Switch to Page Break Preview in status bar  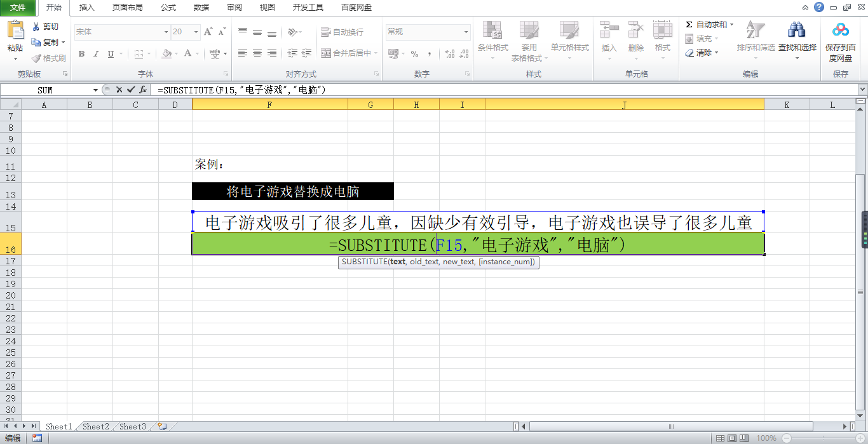coord(745,438)
